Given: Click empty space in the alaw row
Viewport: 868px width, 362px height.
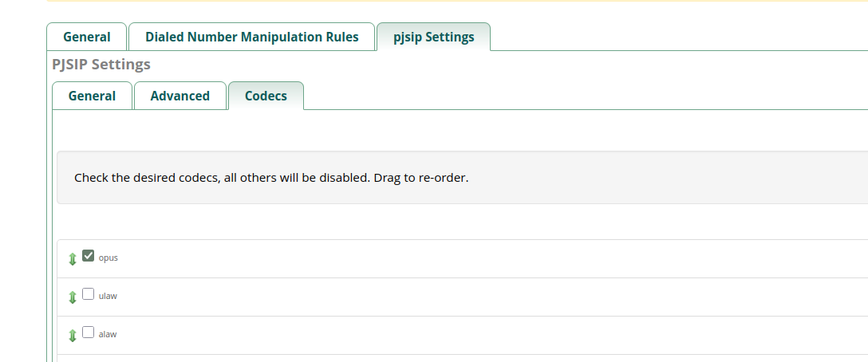Looking at the screenshot, I should point(479,335).
